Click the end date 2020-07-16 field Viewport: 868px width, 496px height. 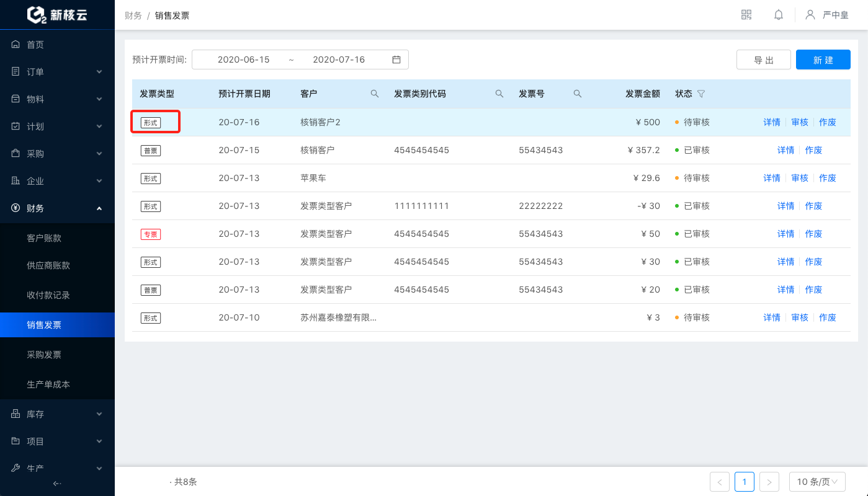[x=339, y=60]
